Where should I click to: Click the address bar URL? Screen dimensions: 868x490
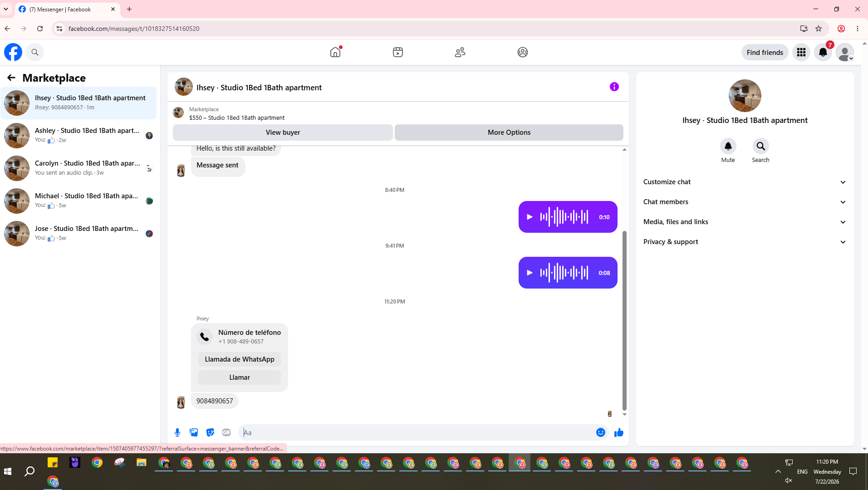click(134, 29)
